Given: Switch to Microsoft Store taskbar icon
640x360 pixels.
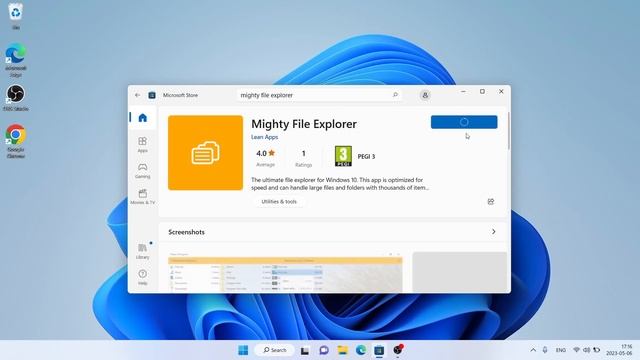Looking at the screenshot, I should point(379,350).
